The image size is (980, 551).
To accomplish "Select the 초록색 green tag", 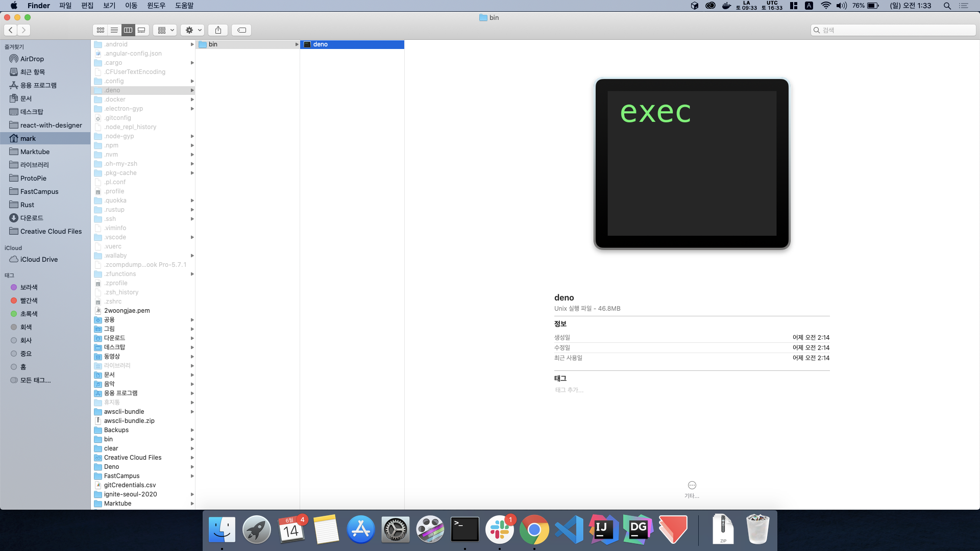I will coord(29,314).
